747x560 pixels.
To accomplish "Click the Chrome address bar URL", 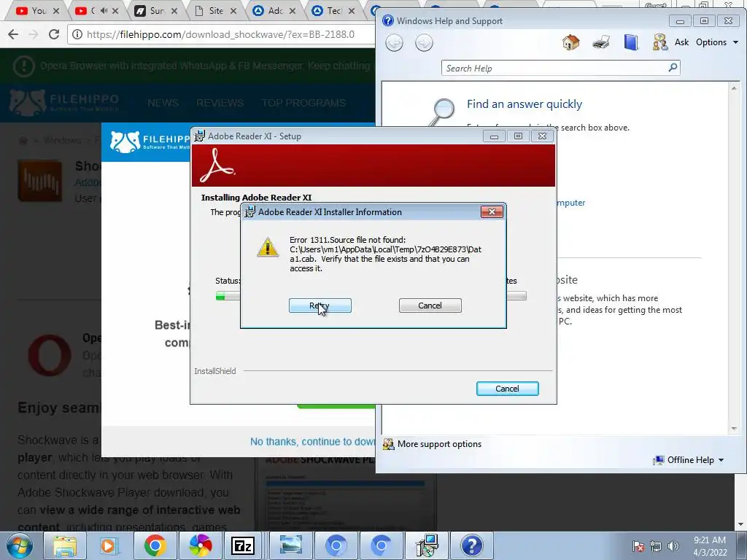I will pos(220,35).
